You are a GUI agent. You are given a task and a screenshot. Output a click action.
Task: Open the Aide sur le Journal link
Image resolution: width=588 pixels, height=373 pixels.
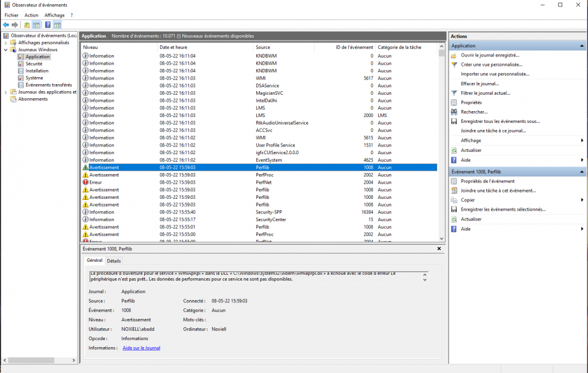141,348
